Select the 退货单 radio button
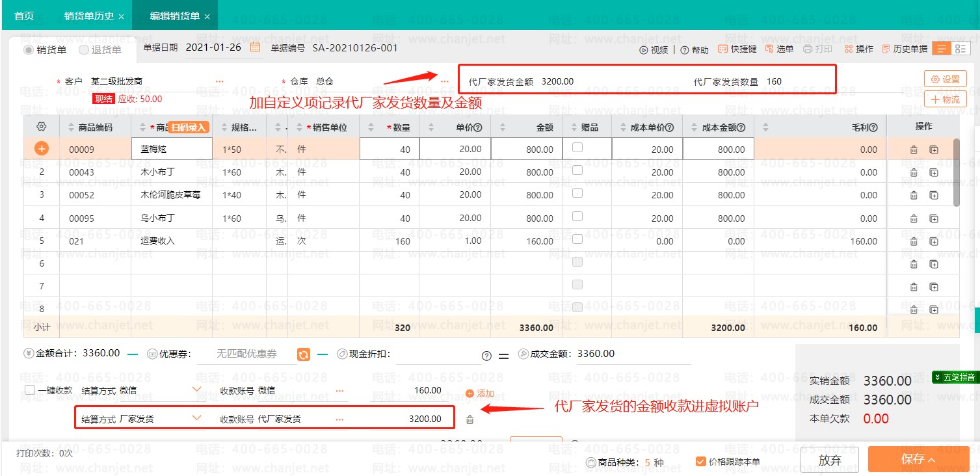 pyautogui.click(x=83, y=49)
